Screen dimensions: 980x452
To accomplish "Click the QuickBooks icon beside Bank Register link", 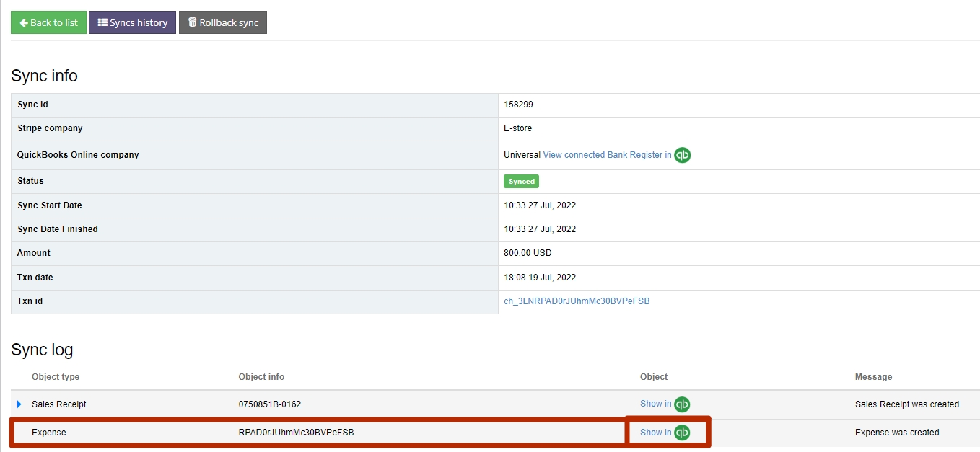I will click(682, 155).
